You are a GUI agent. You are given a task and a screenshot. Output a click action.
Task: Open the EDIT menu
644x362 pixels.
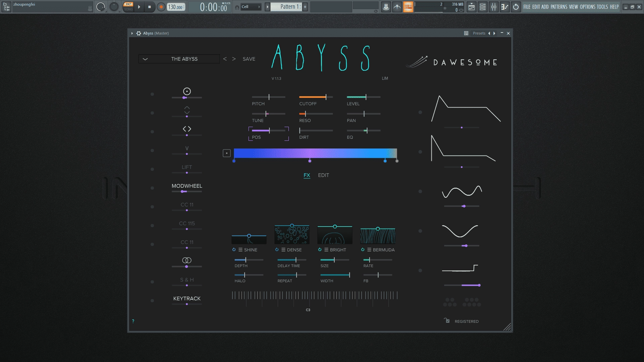[536, 7]
